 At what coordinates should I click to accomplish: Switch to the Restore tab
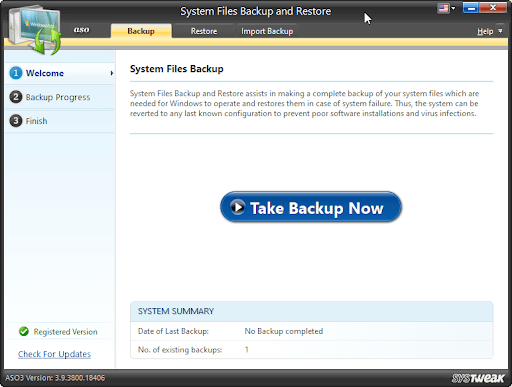tap(204, 31)
